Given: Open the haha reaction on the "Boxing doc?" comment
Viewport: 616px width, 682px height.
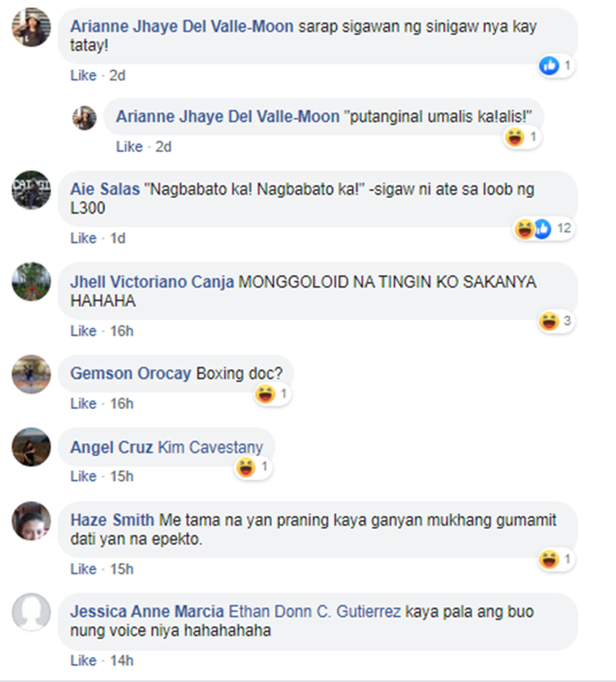Looking at the screenshot, I should click(x=265, y=394).
